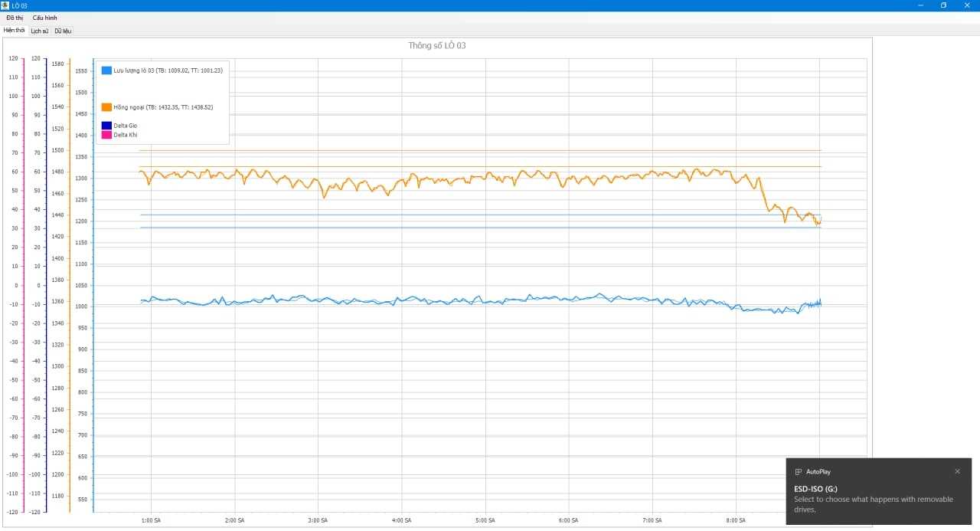Click the orange Hồng ngoại legend swatch

coord(106,107)
